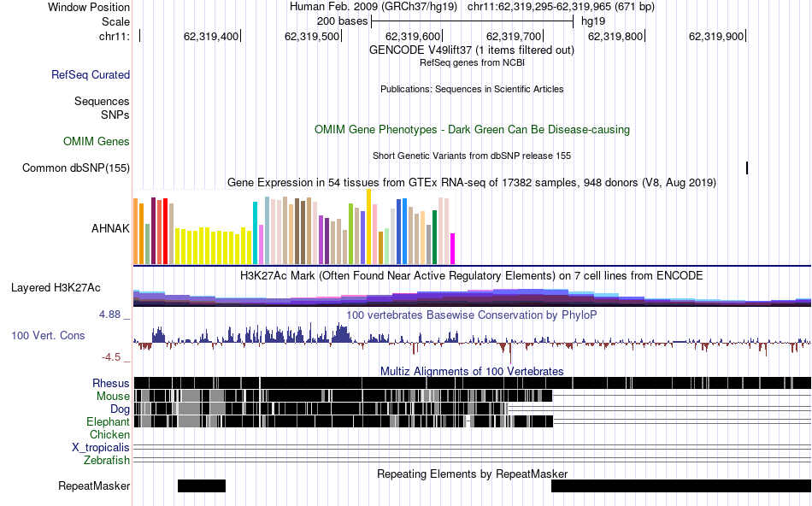812x506 pixels.
Task: Click the Elephant alignment label
Action: pyautogui.click(x=108, y=421)
